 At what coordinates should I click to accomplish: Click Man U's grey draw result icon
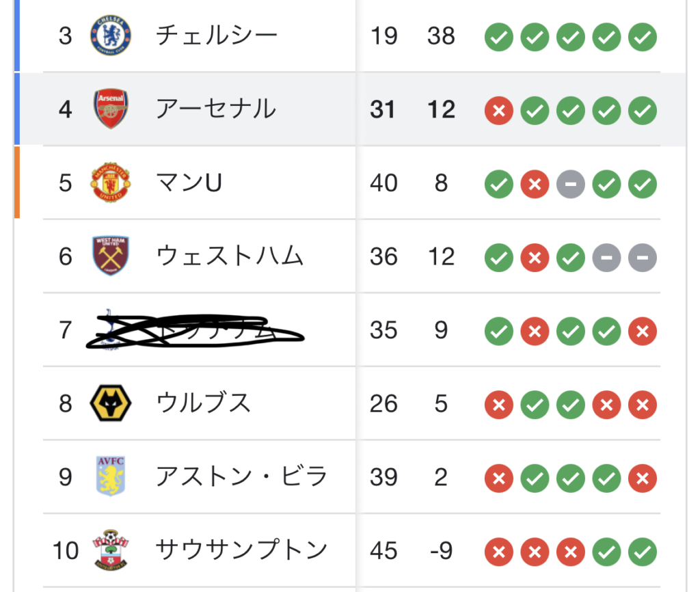[571, 184]
